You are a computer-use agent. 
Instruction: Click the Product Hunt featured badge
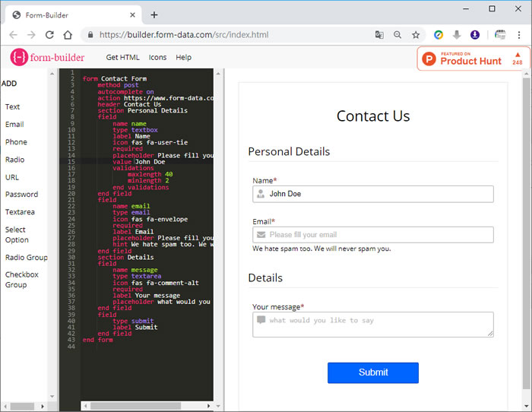point(472,59)
